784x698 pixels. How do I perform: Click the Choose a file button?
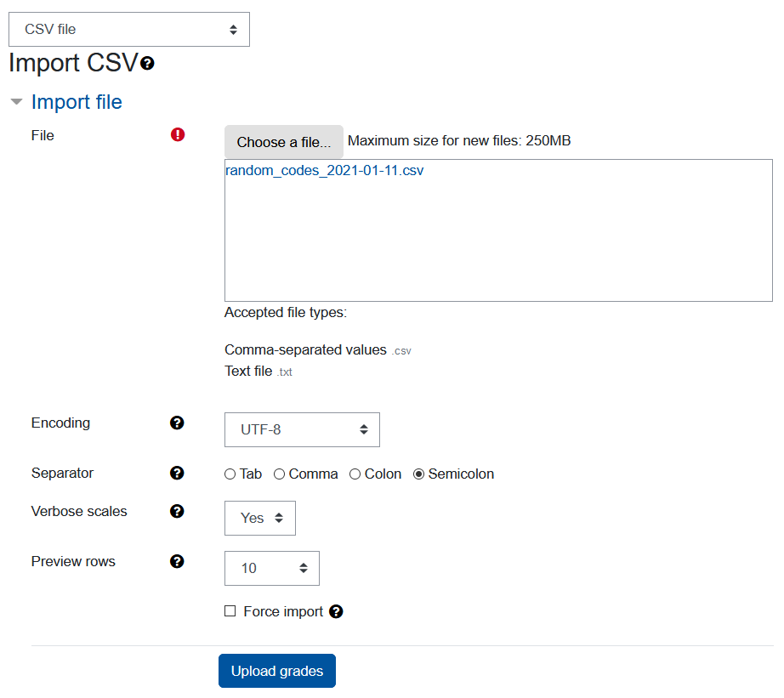point(283,141)
